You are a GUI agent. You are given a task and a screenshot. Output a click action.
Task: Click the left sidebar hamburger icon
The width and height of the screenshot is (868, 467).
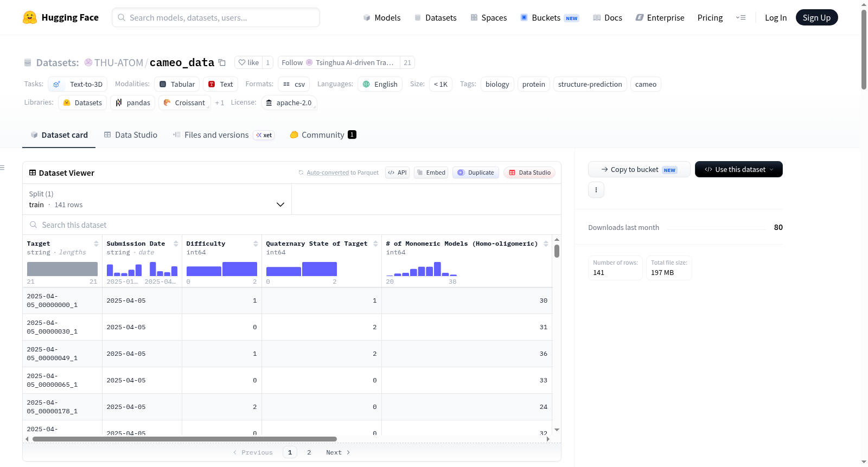point(2,168)
